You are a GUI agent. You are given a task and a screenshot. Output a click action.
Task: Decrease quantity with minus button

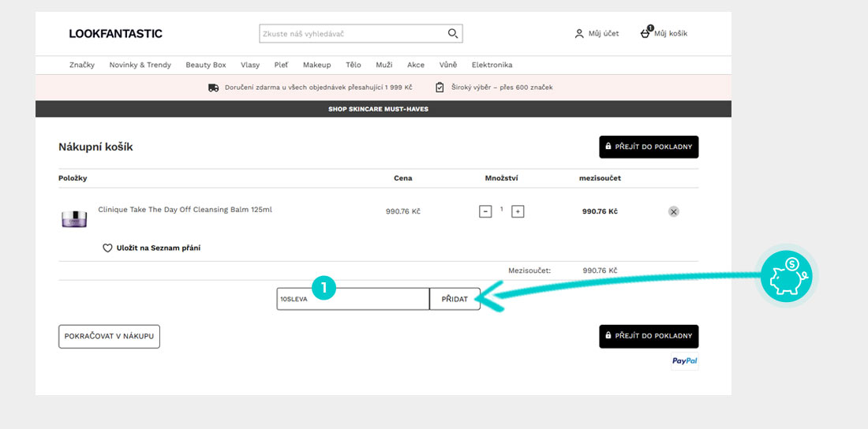(485, 211)
